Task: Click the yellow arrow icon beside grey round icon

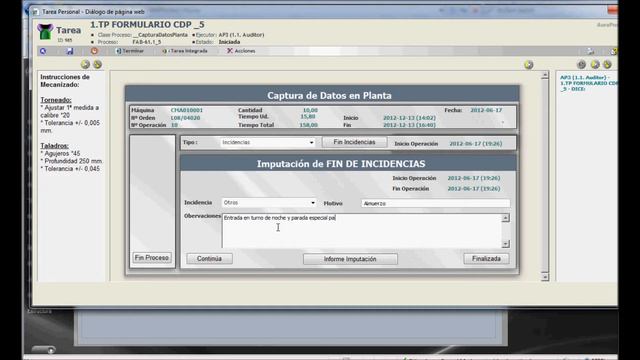Action: 595,64
